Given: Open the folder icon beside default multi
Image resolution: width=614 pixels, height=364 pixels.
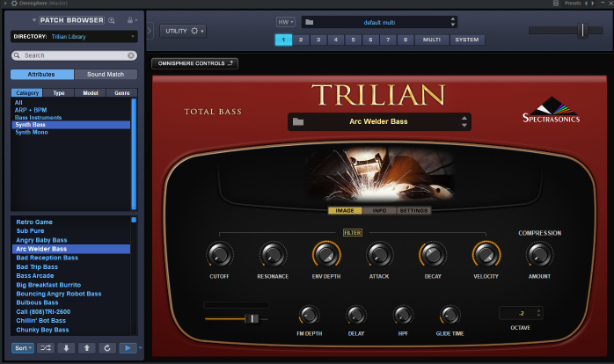Looking at the screenshot, I should (x=310, y=22).
